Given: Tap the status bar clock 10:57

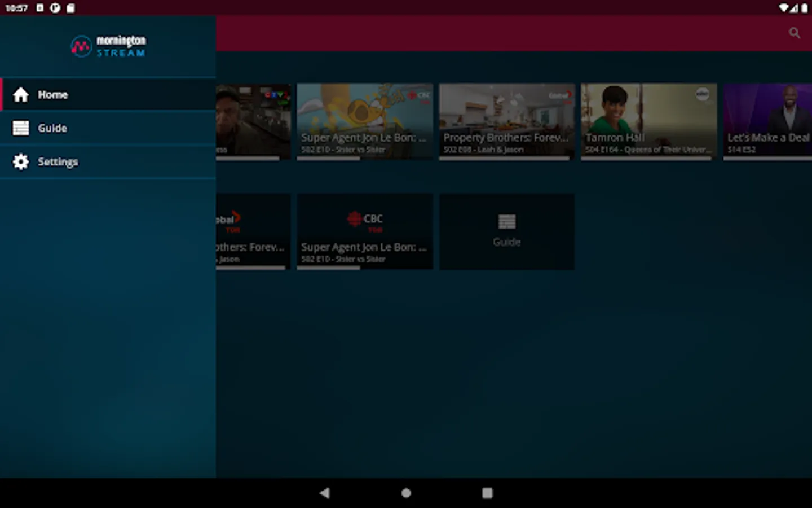Looking at the screenshot, I should click(x=16, y=8).
